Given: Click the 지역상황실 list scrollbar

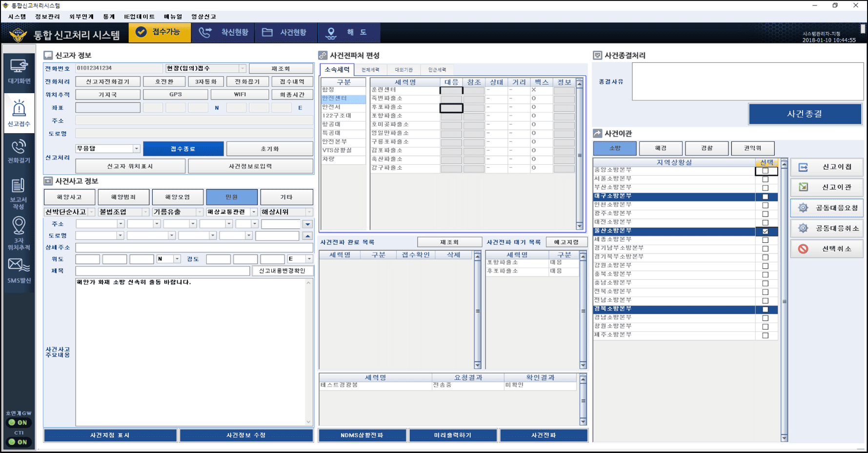Looking at the screenshot, I should (x=784, y=300).
